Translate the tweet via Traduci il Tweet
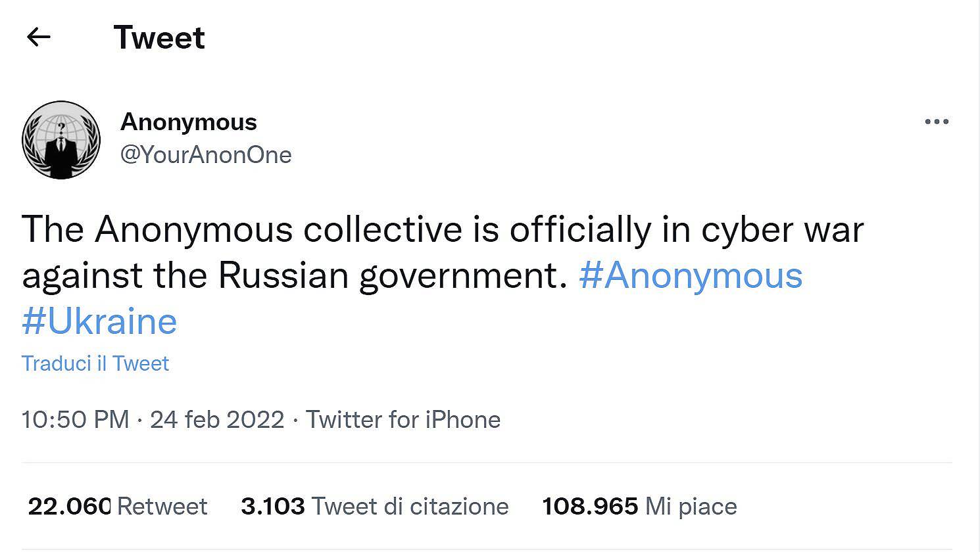 pyautogui.click(x=95, y=363)
